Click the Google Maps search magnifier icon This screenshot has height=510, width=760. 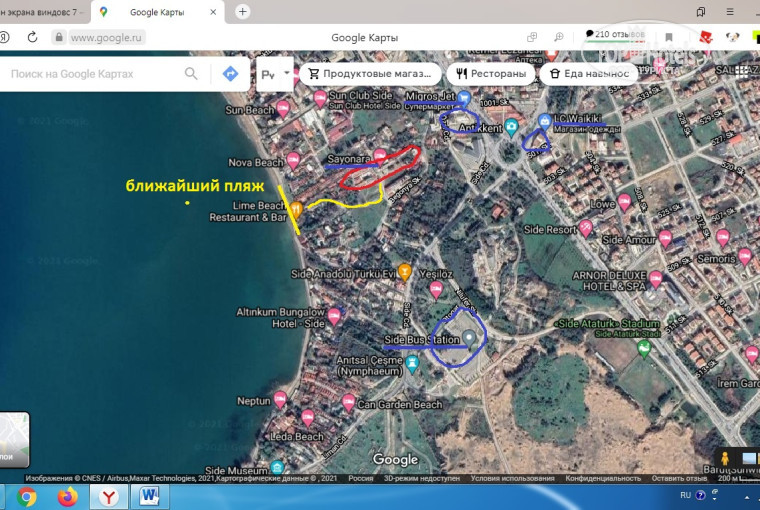tap(191, 74)
